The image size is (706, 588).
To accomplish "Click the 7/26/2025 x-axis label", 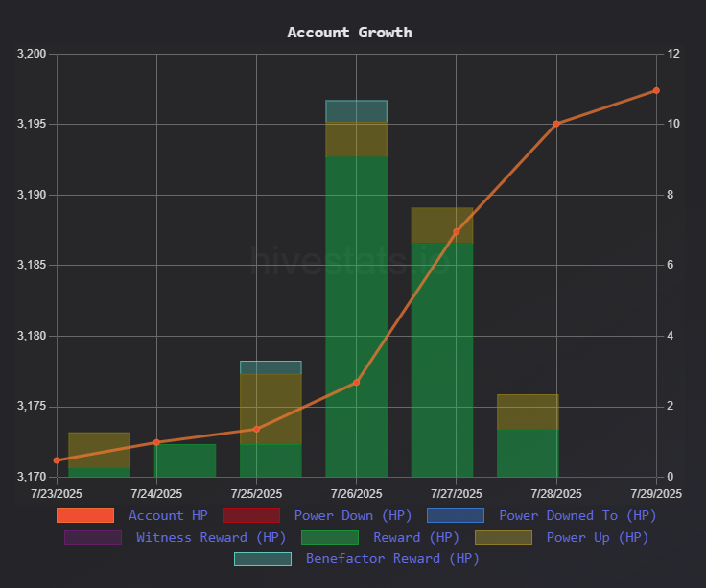I will point(356,493).
